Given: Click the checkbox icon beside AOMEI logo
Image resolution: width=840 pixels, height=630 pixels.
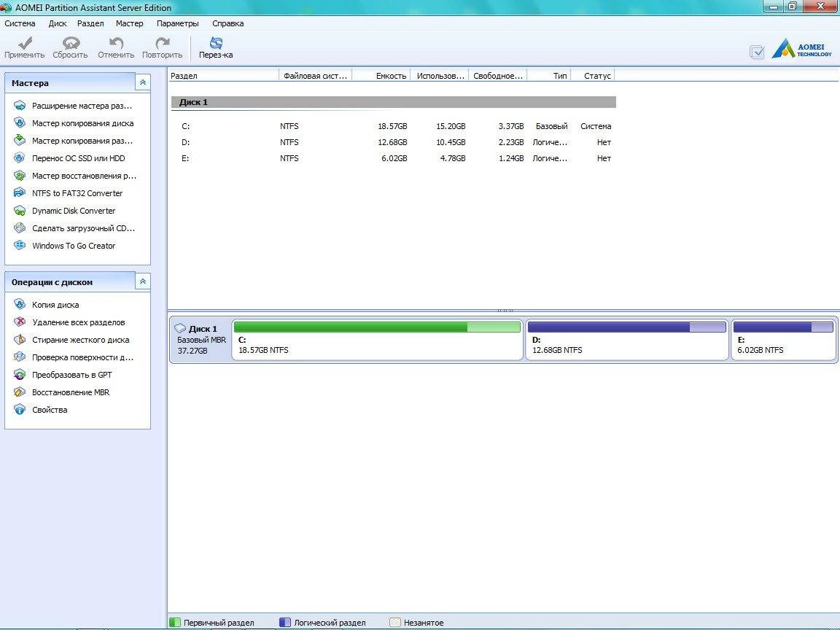Looking at the screenshot, I should coord(757,52).
